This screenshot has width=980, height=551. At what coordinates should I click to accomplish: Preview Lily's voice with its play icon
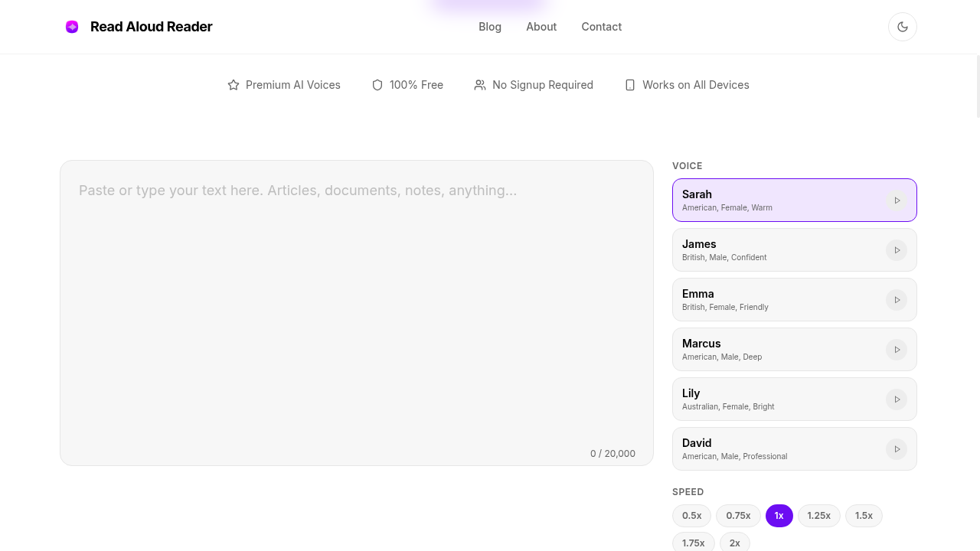(897, 399)
